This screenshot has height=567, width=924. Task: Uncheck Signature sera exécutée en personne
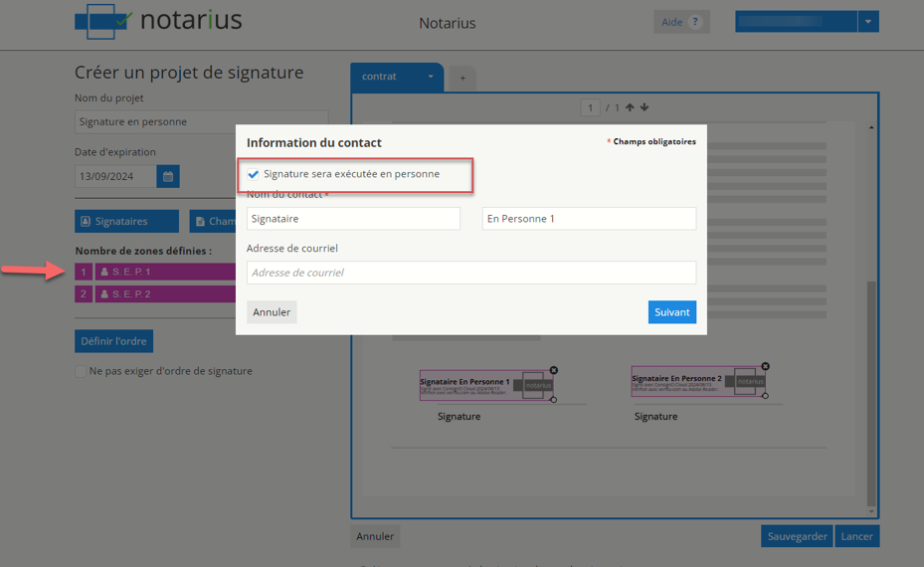point(254,174)
